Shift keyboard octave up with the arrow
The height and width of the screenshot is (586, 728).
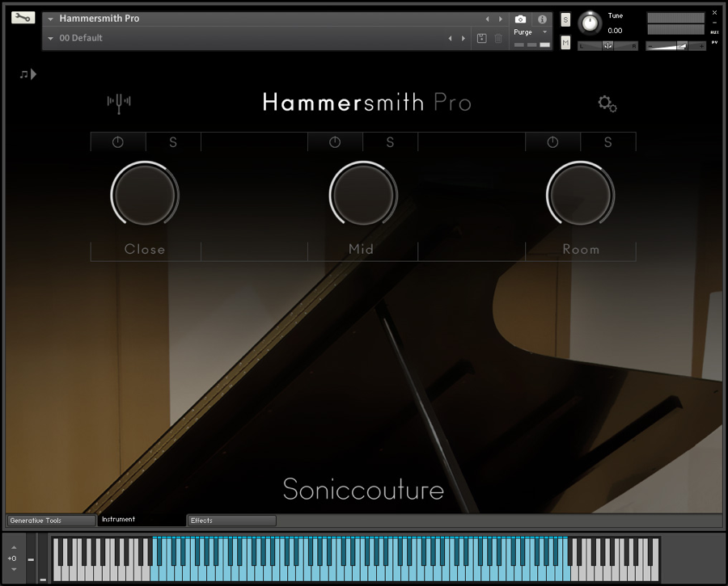(14, 547)
